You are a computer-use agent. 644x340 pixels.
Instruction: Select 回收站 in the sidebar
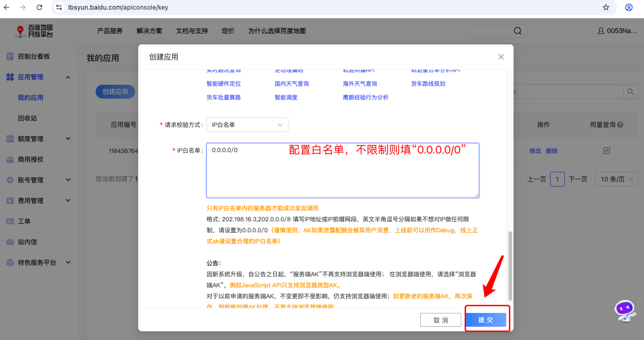point(27,118)
